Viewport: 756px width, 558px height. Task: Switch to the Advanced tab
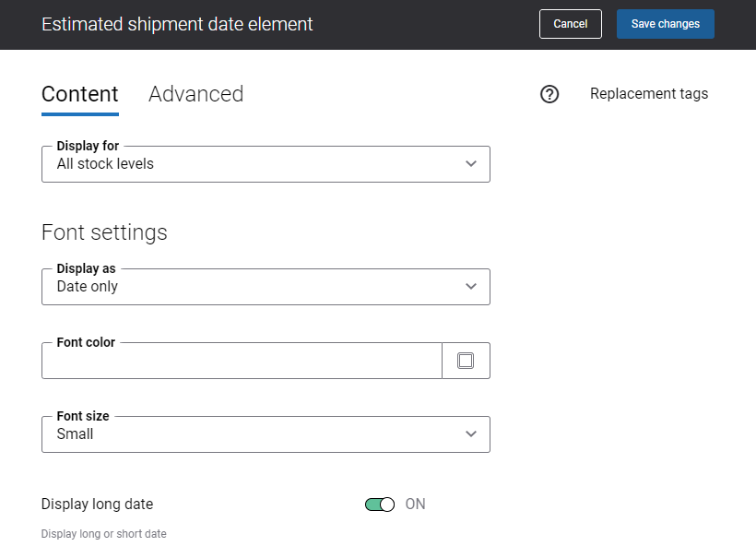[195, 94]
